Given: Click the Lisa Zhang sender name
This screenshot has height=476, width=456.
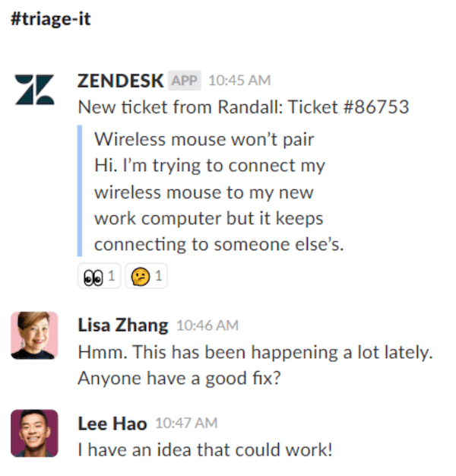Looking at the screenshot, I should (123, 325).
